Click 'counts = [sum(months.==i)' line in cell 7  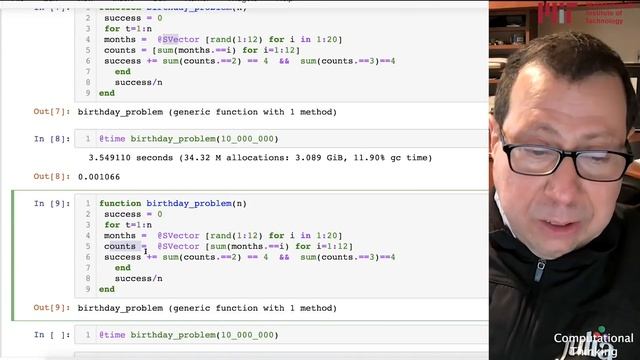202,50
